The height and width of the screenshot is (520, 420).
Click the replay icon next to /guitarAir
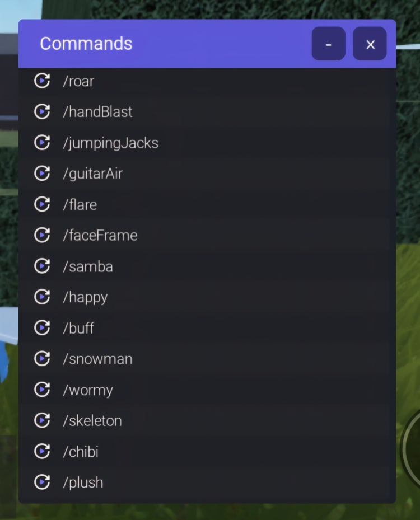coord(42,173)
